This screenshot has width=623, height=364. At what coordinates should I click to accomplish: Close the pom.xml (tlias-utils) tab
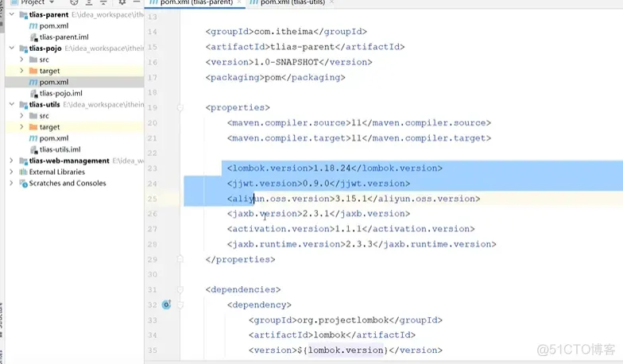[331, 2]
